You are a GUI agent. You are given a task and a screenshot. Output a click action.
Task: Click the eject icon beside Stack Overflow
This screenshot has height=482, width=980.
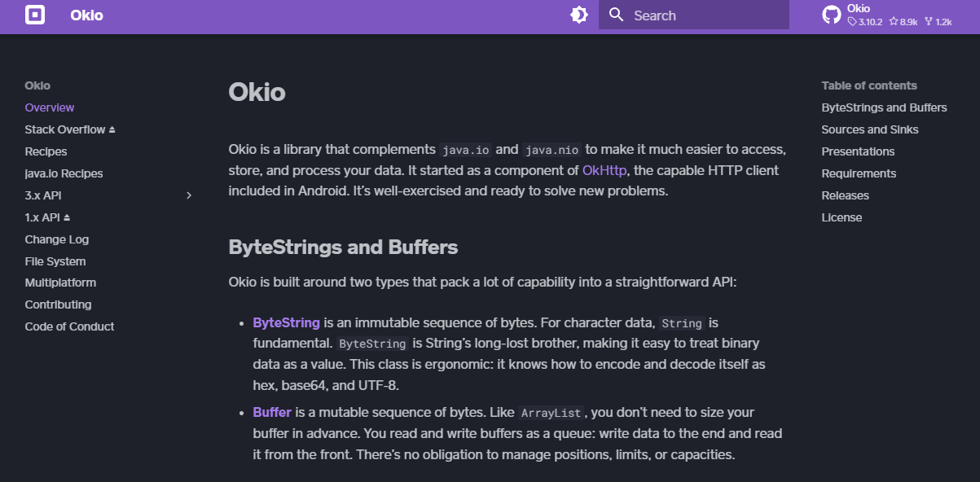tap(112, 130)
